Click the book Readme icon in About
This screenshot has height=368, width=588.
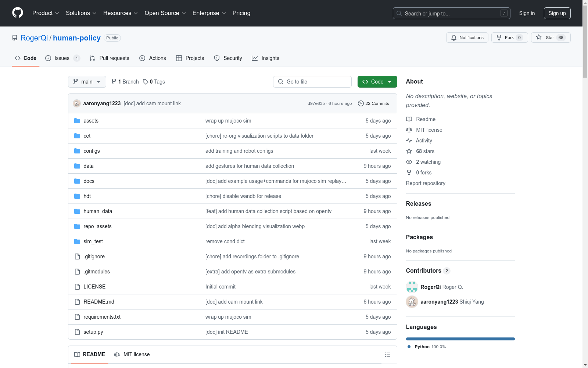(x=409, y=119)
